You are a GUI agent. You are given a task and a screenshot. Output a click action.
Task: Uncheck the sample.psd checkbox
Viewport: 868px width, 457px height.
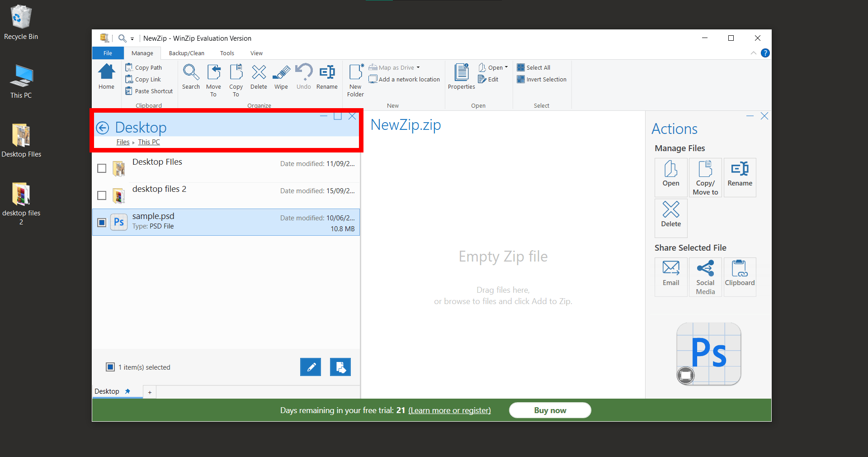pyautogui.click(x=101, y=222)
